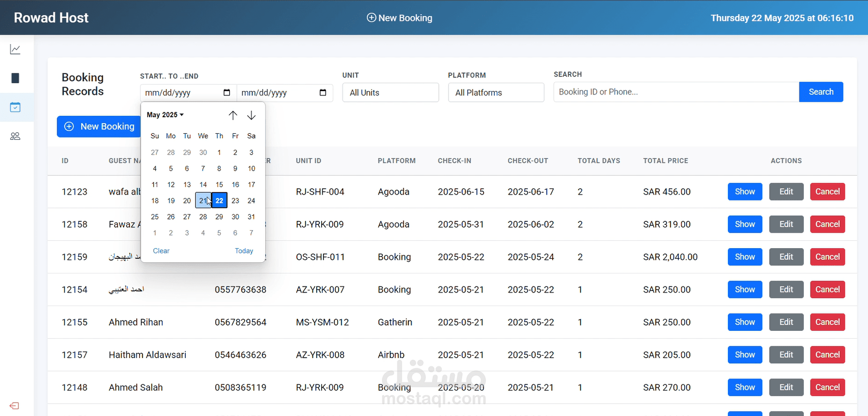868x416 pixels.
Task: Select the bookings calendar sidebar icon
Action: pyautogui.click(x=15, y=107)
